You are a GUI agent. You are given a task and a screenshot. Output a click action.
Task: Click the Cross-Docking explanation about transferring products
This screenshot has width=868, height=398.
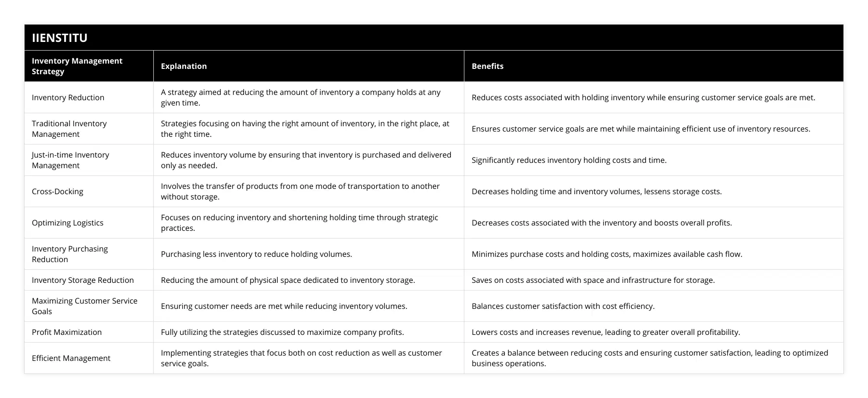click(300, 191)
